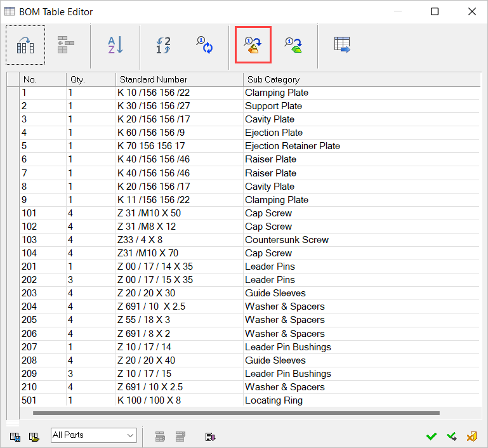Image resolution: width=488 pixels, height=448 pixels.
Task: Click first table icon at bottom left
Action: (x=15, y=436)
